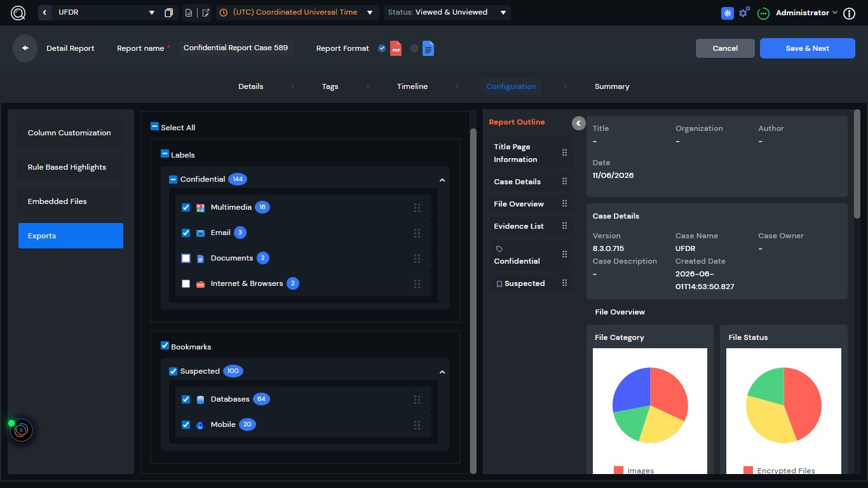Click the application logo icon at top left

point(18,13)
